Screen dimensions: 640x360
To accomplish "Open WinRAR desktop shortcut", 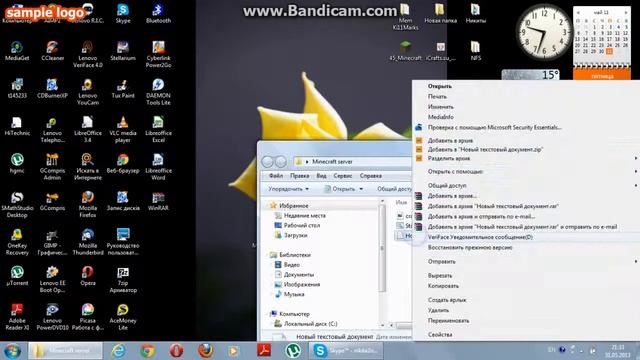I will point(158,201).
